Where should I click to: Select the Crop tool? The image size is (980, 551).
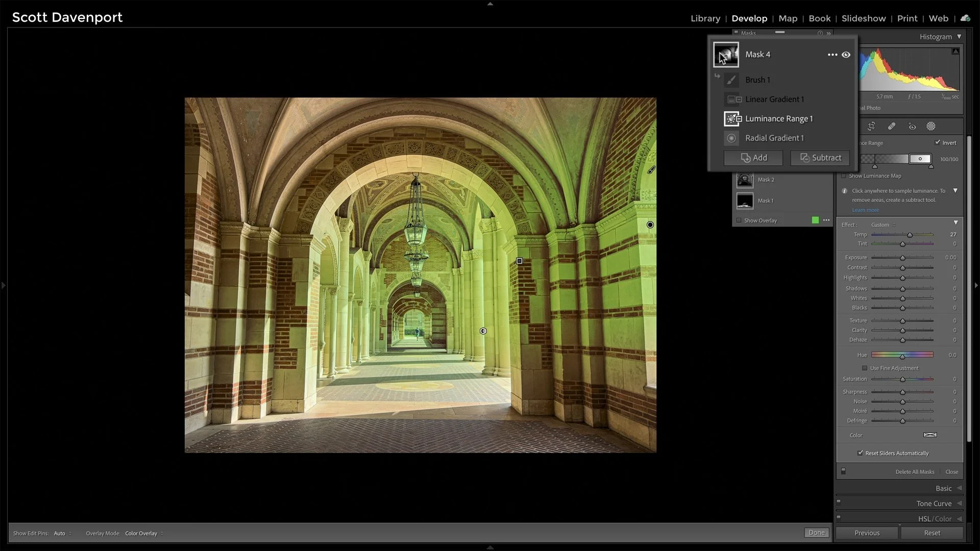(871, 126)
